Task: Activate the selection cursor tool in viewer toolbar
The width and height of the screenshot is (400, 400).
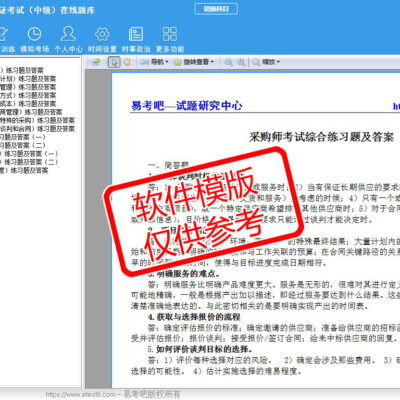Action: click(114, 62)
